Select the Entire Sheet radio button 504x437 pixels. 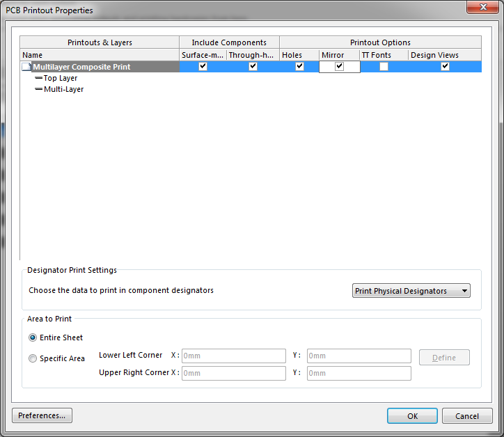(33, 337)
